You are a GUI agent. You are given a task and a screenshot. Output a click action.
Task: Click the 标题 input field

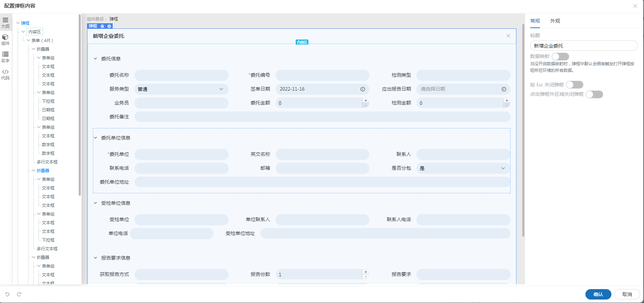(x=583, y=46)
